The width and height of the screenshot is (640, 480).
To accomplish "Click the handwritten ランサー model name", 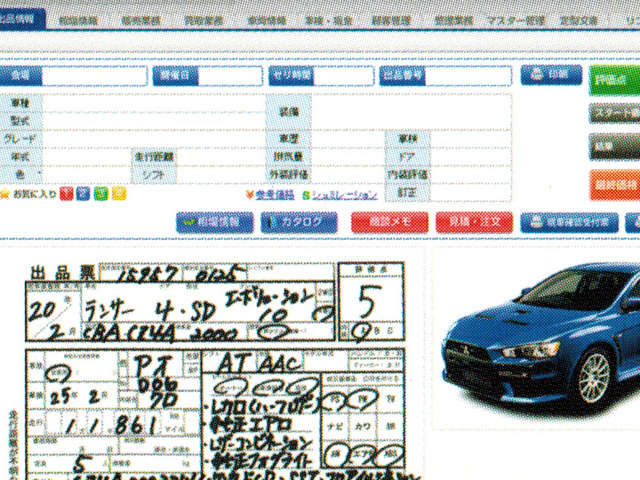I will (109, 313).
